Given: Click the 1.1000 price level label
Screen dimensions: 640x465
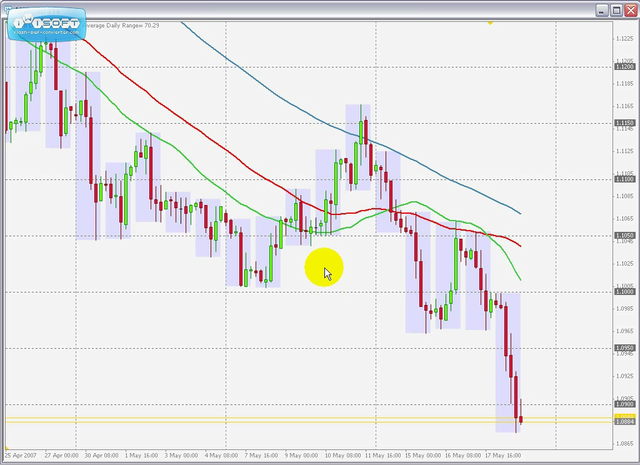Looking at the screenshot, I should click(x=624, y=292).
